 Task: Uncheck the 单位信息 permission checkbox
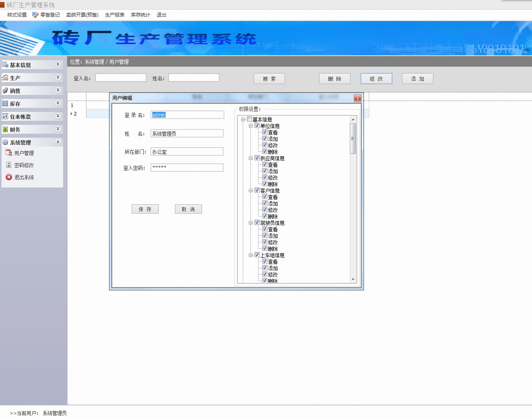[257, 126]
